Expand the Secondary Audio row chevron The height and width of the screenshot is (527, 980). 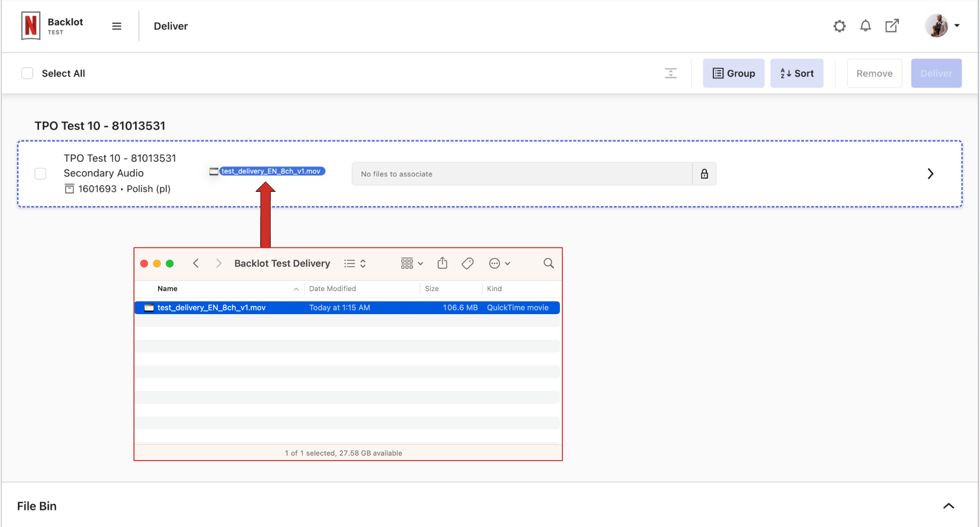930,174
